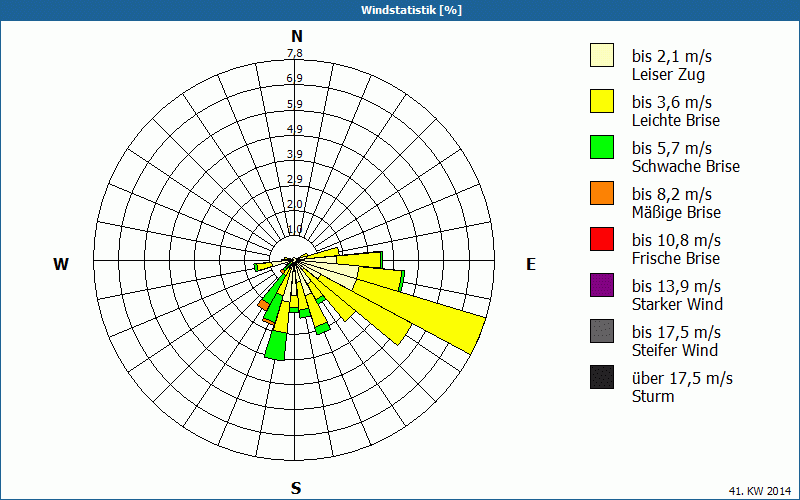
Task: Click the '41. KW 2014' date label
Action: [760, 491]
